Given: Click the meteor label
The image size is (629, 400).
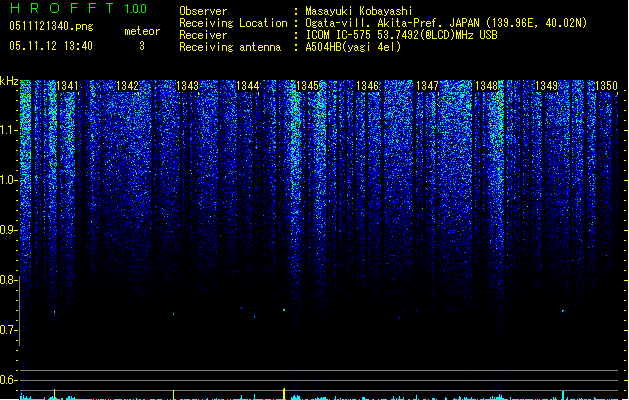Looking at the screenshot, I should point(142,31).
